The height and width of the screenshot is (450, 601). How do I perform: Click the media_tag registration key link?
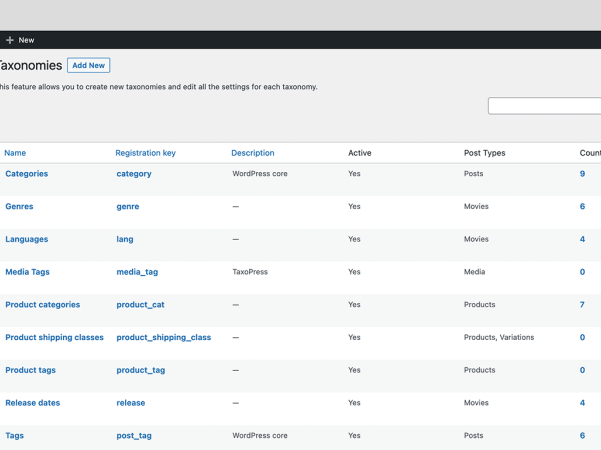[x=137, y=272]
